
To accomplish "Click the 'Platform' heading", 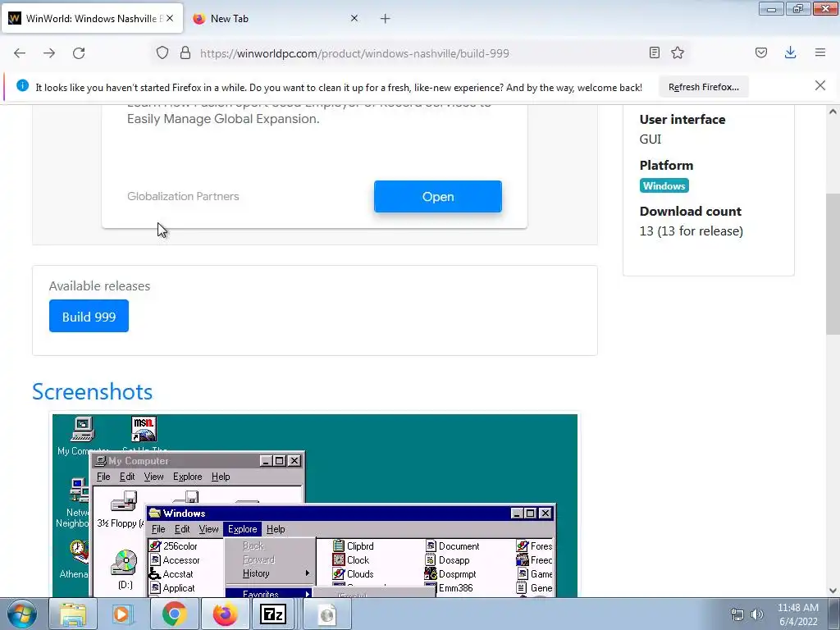I will tap(666, 166).
